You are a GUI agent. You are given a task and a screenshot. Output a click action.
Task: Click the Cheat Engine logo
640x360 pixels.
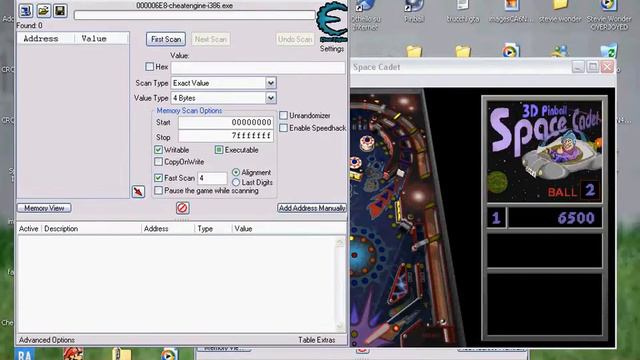(x=332, y=21)
